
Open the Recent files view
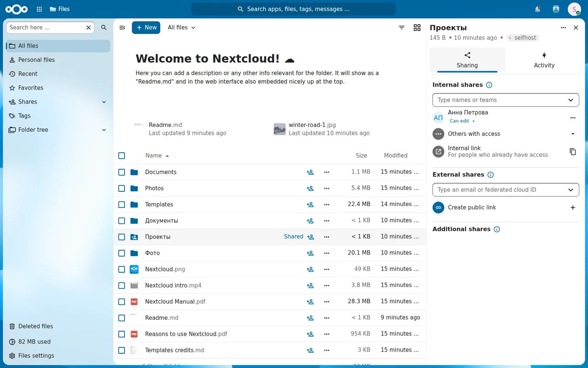[58, 74]
